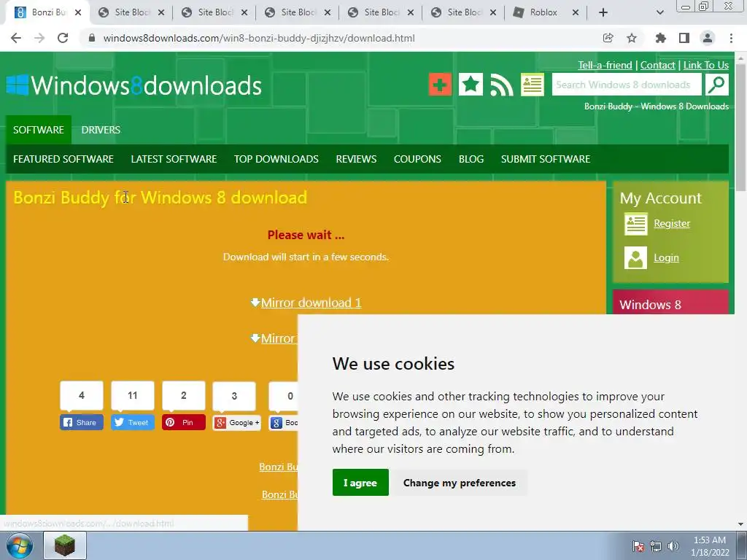Screen dimensions: 747x560
Task: Click the star favorites icon in header
Action: tap(471, 85)
